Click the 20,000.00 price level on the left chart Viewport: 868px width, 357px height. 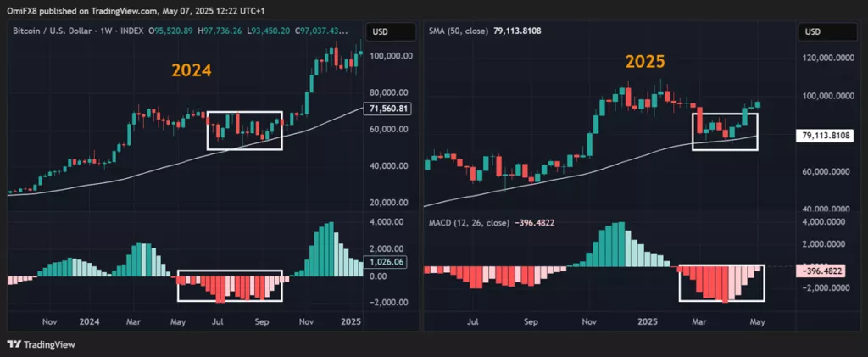point(389,203)
